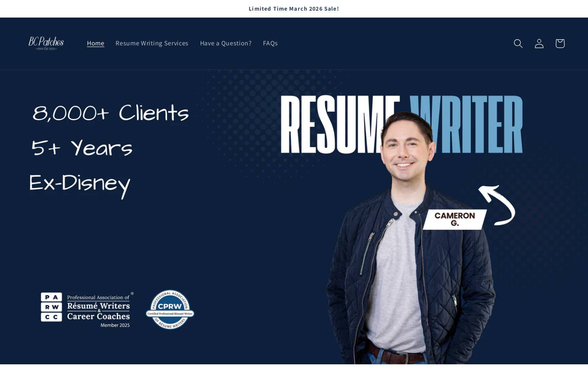Open the Have a Question? page
The width and height of the screenshot is (588, 368).
pyautogui.click(x=226, y=43)
